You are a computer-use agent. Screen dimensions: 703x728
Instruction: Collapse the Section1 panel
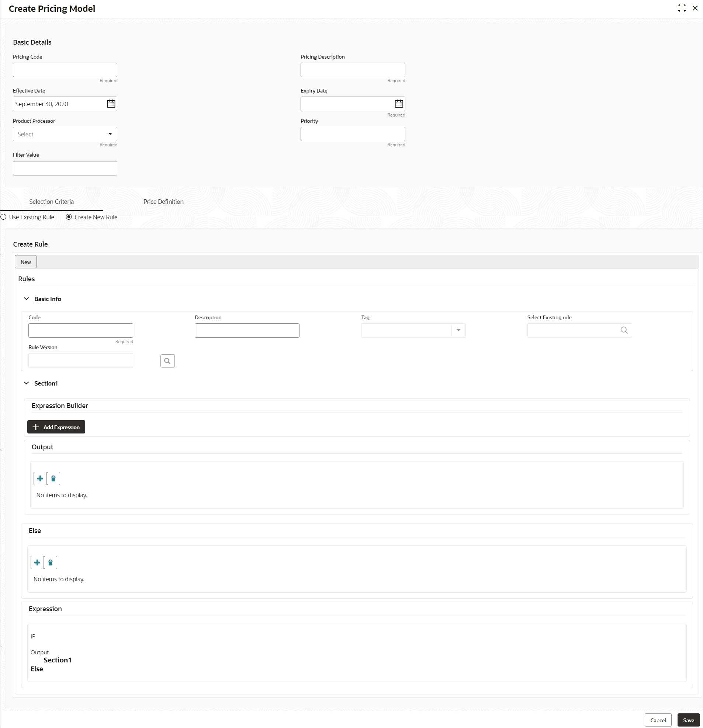pyautogui.click(x=27, y=383)
